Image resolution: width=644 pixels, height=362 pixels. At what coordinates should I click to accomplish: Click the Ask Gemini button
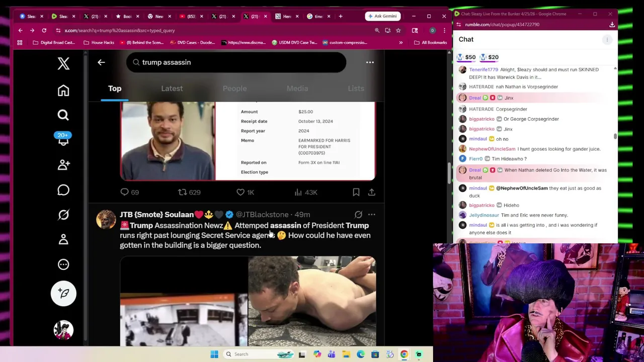click(x=383, y=16)
